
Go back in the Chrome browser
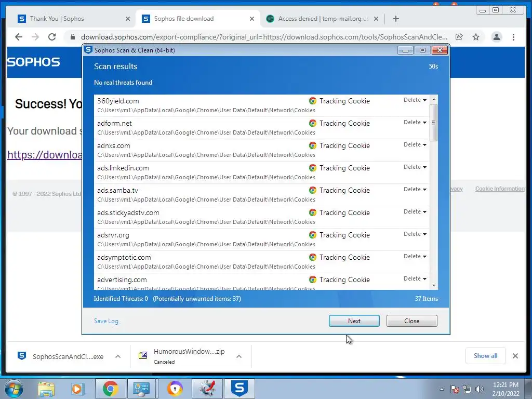tap(19, 37)
